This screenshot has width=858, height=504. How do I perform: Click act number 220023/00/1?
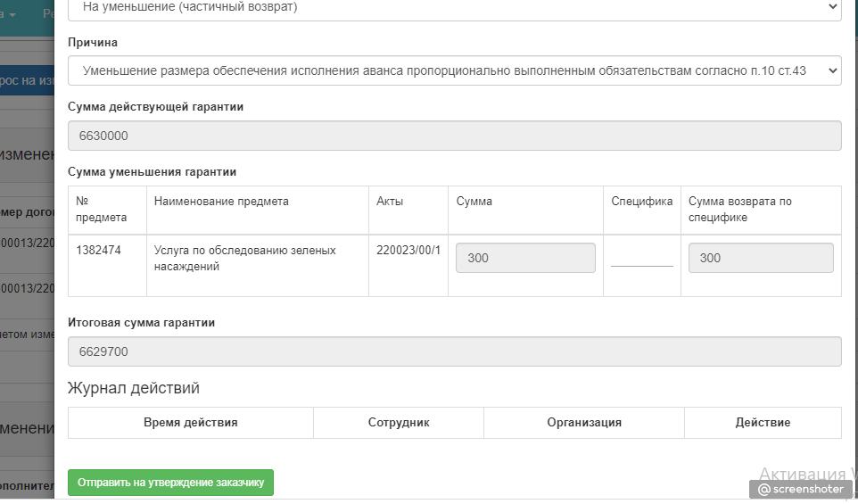[x=408, y=251]
